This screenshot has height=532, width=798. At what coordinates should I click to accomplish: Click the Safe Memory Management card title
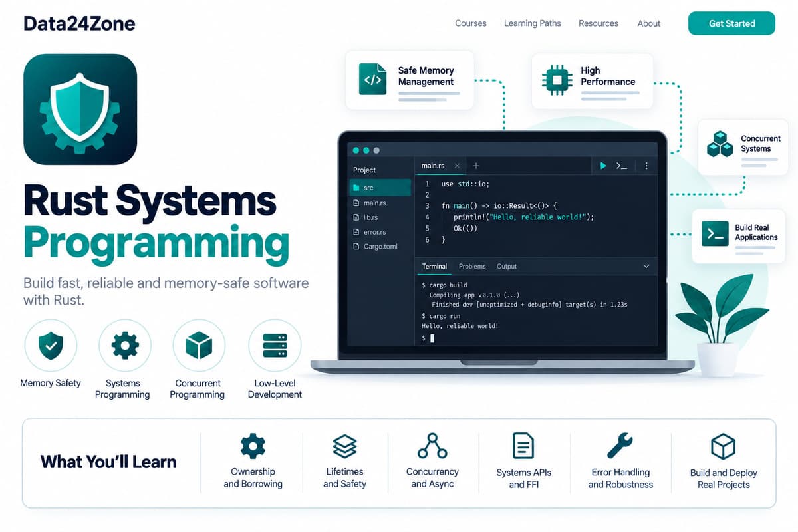[426, 76]
